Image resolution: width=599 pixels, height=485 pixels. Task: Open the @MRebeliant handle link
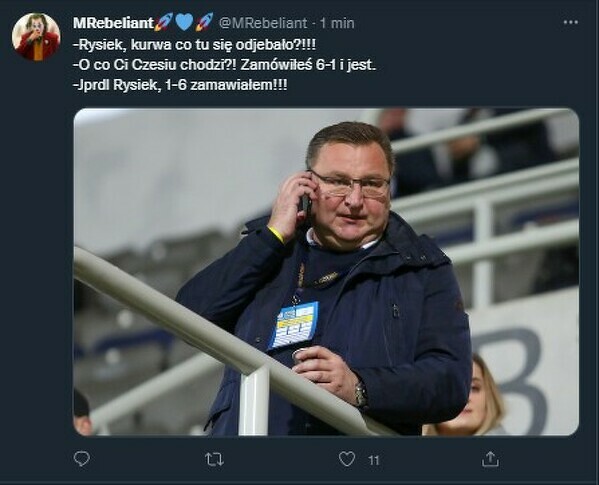pos(263,23)
